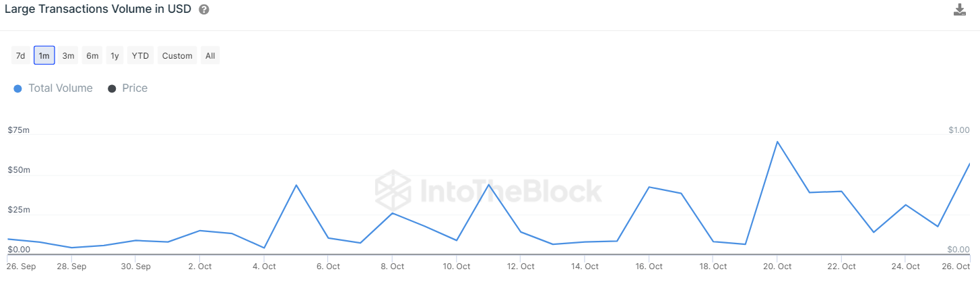Click the download chart icon

[960, 10]
